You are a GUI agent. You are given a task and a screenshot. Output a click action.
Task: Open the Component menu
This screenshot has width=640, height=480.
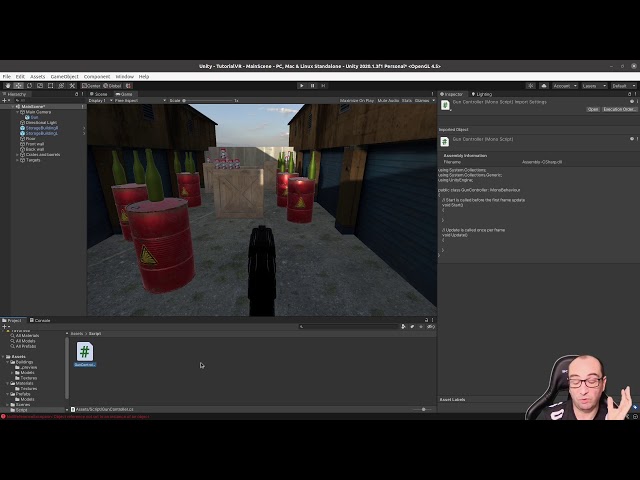tap(97, 76)
